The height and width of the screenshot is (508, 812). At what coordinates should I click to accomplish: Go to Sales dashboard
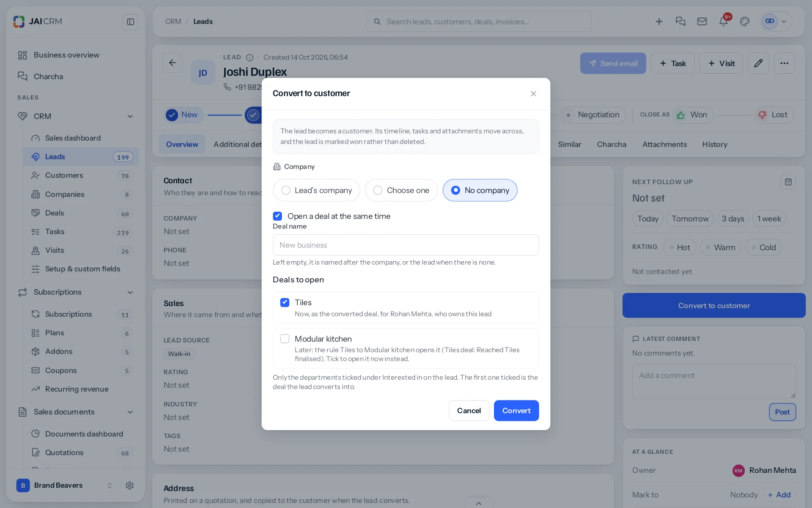pos(80,138)
